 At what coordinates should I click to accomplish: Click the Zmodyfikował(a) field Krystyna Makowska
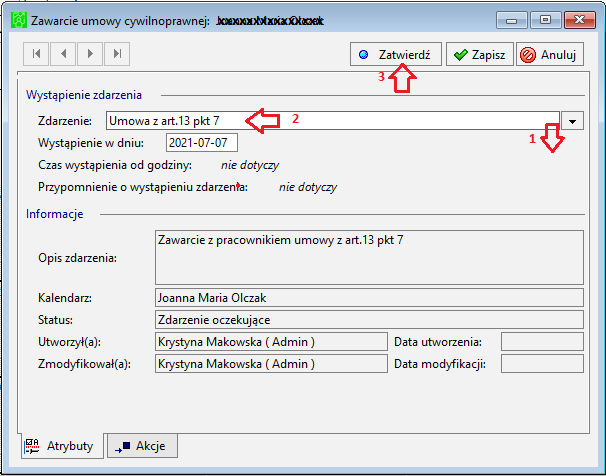pyautogui.click(x=271, y=364)
